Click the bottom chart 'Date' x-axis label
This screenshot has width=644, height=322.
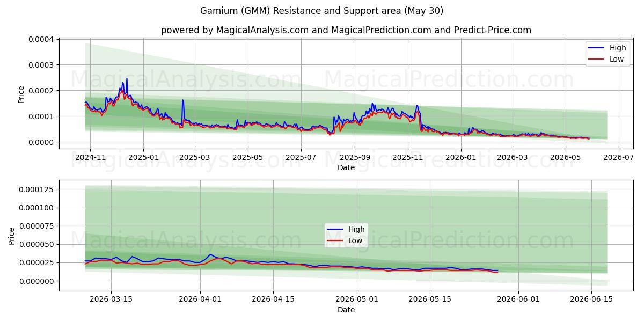tap(346, 310)
